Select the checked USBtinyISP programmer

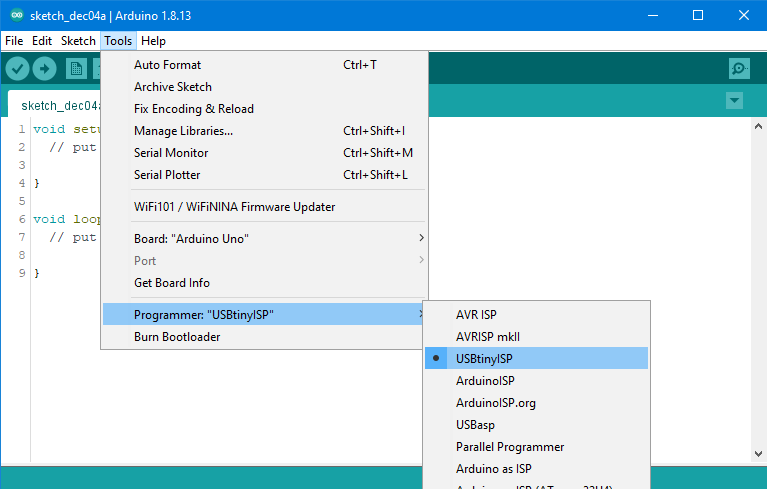[x=537, y=358]
